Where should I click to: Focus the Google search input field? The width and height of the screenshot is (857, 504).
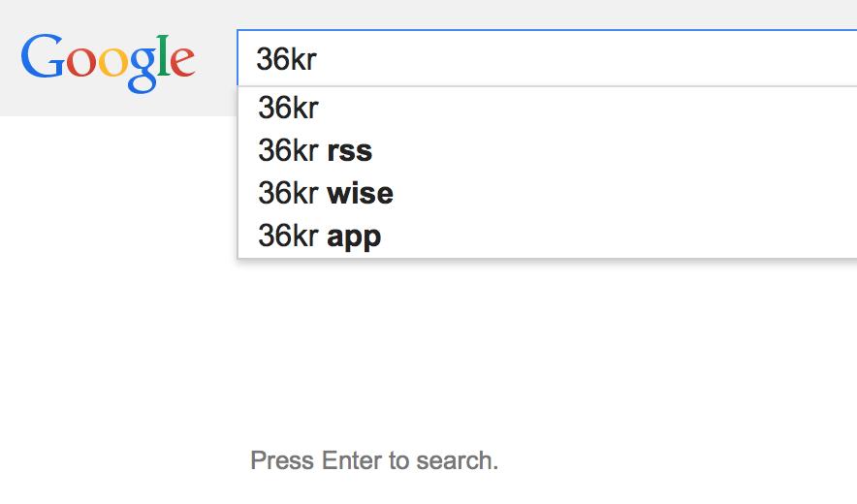(x=543, y=59)
